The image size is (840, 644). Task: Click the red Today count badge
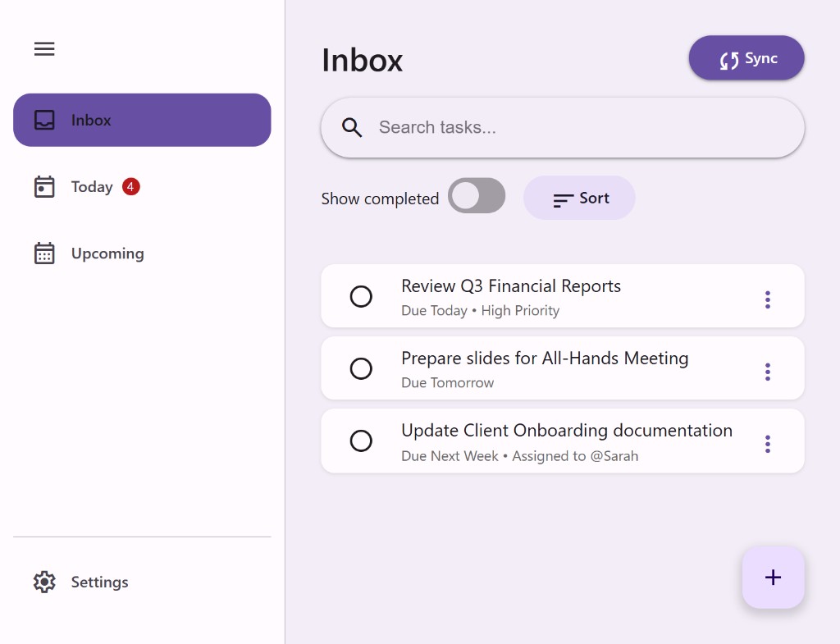coord(130,186)
